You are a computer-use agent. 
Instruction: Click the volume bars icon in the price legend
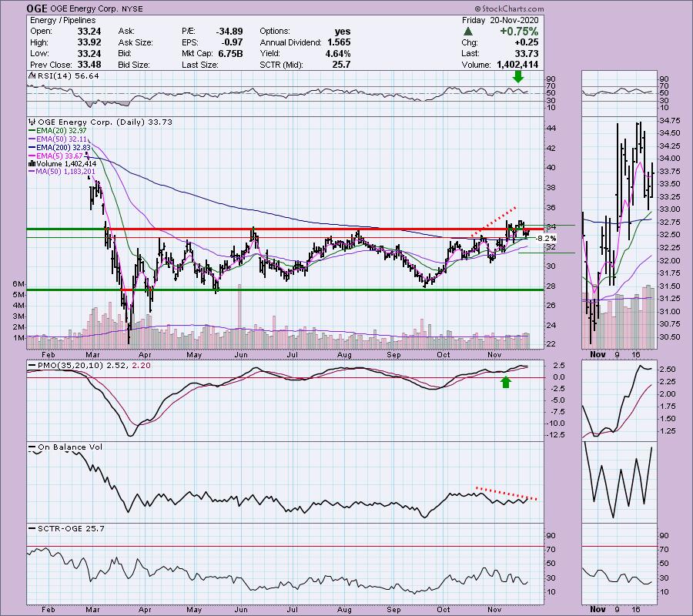coord(32,164)
